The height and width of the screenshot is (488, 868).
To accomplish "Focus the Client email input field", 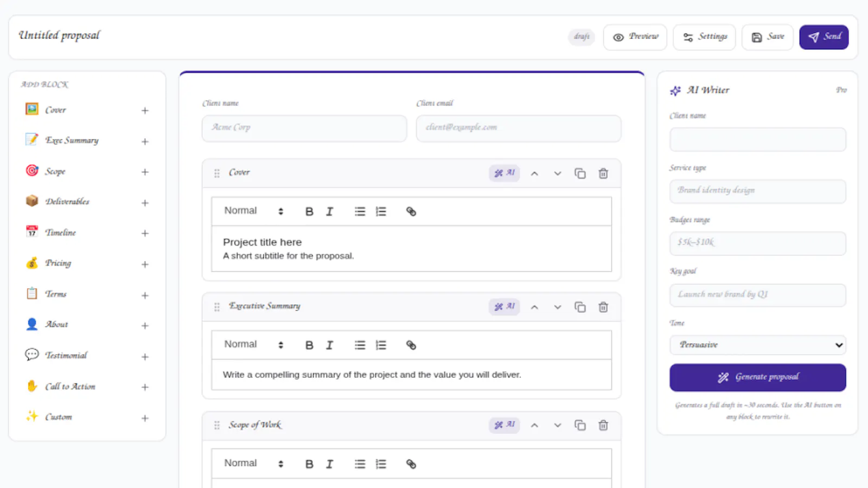I will tap(519, 128).
